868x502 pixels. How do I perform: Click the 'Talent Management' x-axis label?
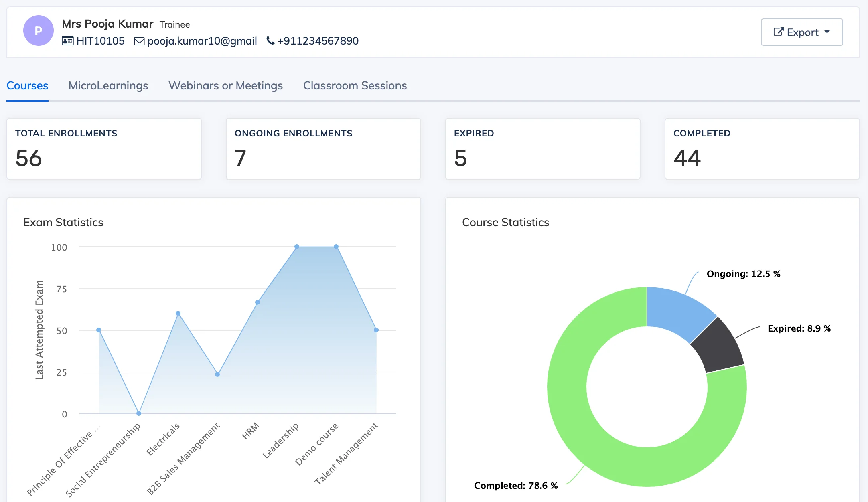[x=346, y=453]
